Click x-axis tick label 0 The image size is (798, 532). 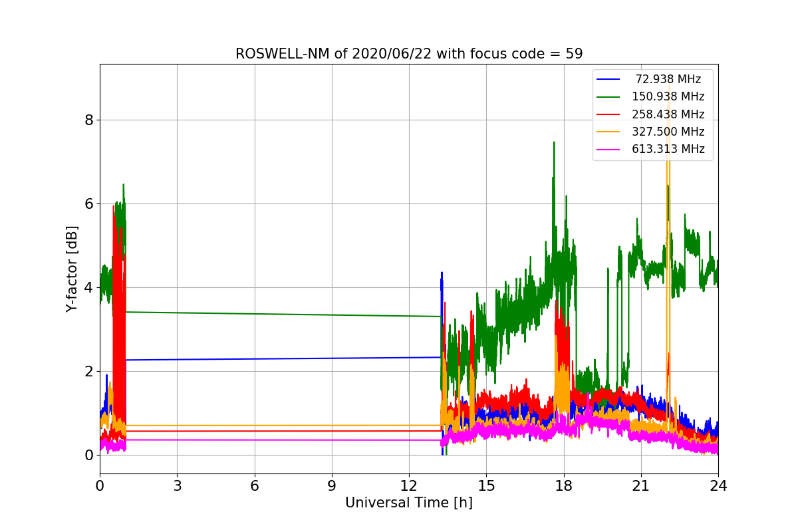pos(100,485)
